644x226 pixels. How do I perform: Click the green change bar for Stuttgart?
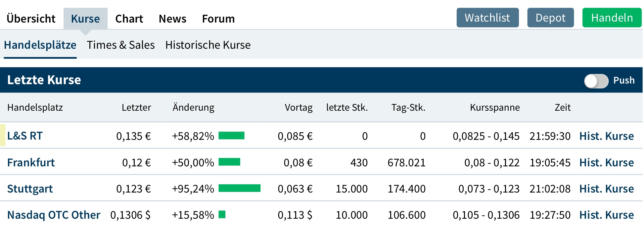pyautogui.click(x=239, y=188)
